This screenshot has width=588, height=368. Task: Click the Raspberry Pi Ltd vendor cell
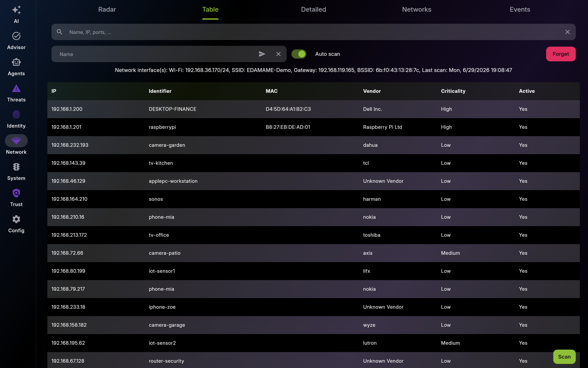(382, 127)
